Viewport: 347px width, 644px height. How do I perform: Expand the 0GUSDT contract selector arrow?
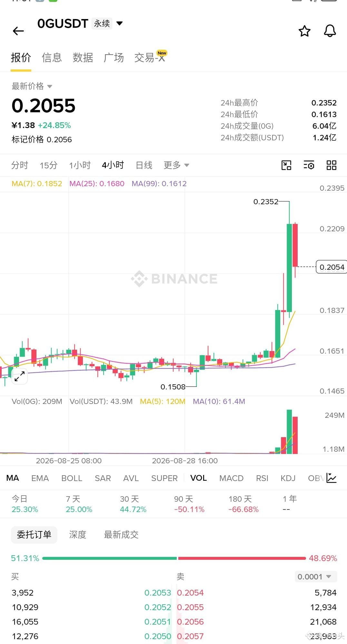click(119, 23)
